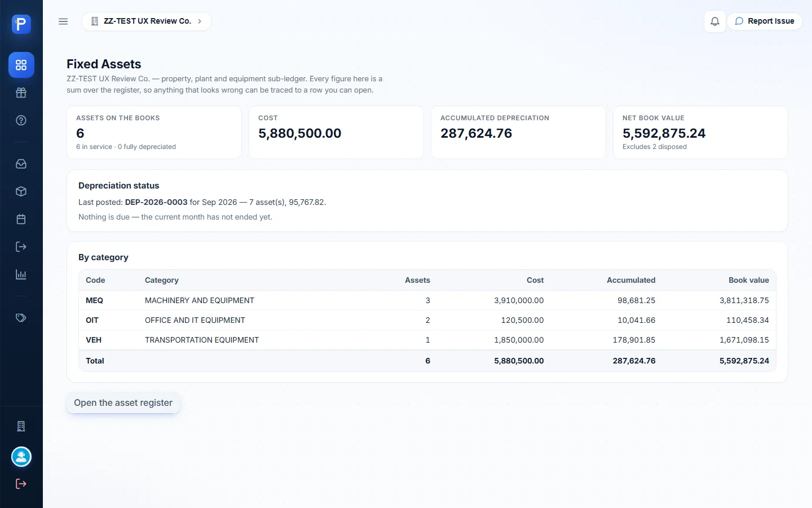Click the Accumulated column header
Viewport: 812px width, 508px height.
[631, 280]
